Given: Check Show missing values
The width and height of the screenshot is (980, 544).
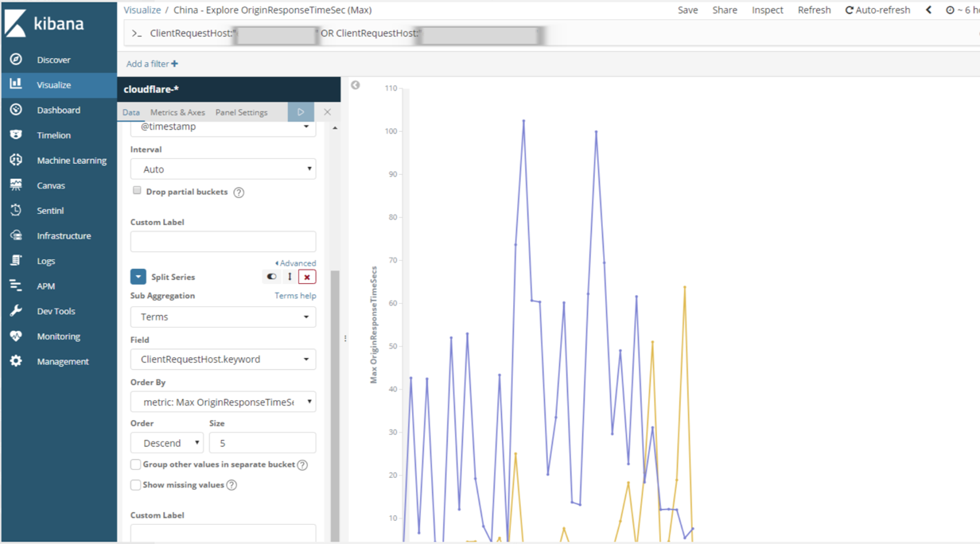Looking at the screenshot, I should pyautogui.click(x=136, y=484).
